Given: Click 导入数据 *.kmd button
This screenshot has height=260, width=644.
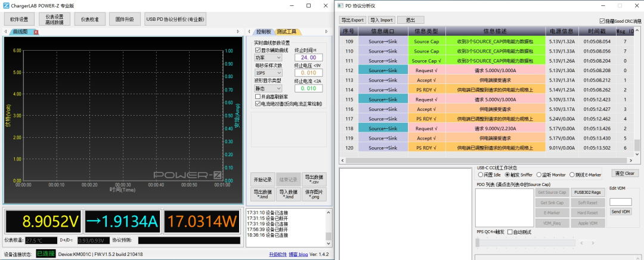Looking at the screenshot, I should point(289,194).
